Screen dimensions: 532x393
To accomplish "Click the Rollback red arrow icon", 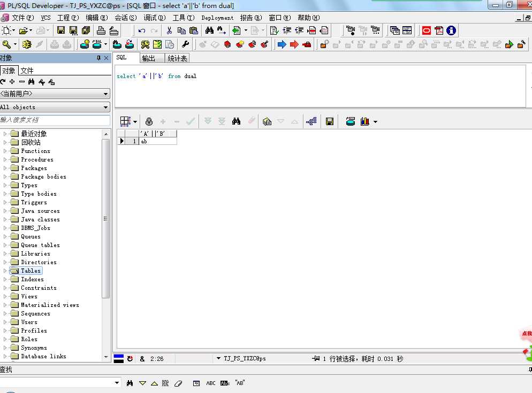I will (294, 44).
